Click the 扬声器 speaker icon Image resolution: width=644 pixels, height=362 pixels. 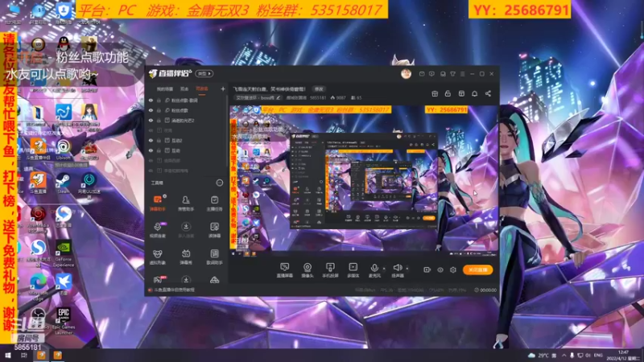[397, 268]
